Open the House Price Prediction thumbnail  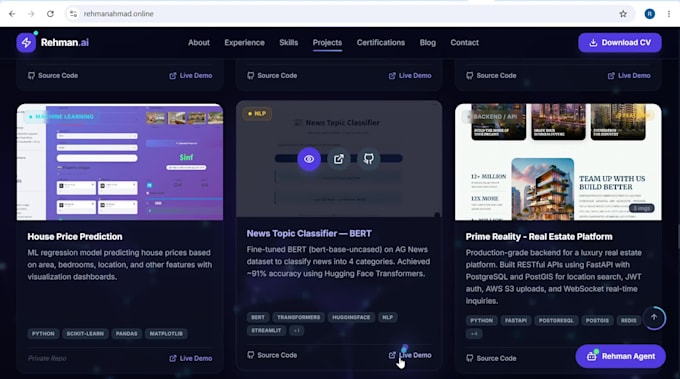pyautogui.click(x=120, y=162)
